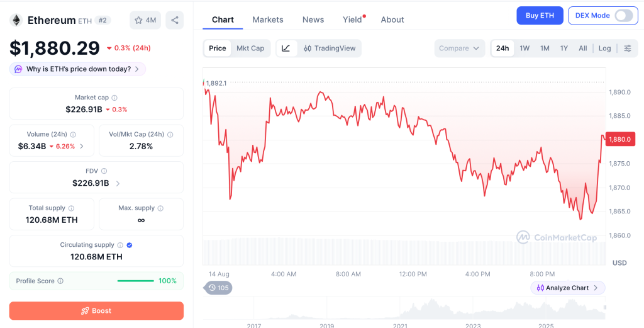Expand the FDV details chevron
644x328 pixels.
[x=118, y=183]
